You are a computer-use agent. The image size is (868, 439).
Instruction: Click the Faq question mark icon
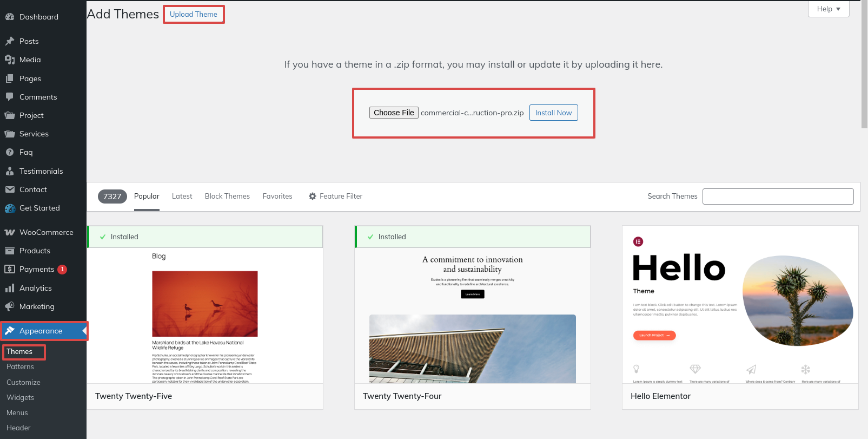coord(10,152)
